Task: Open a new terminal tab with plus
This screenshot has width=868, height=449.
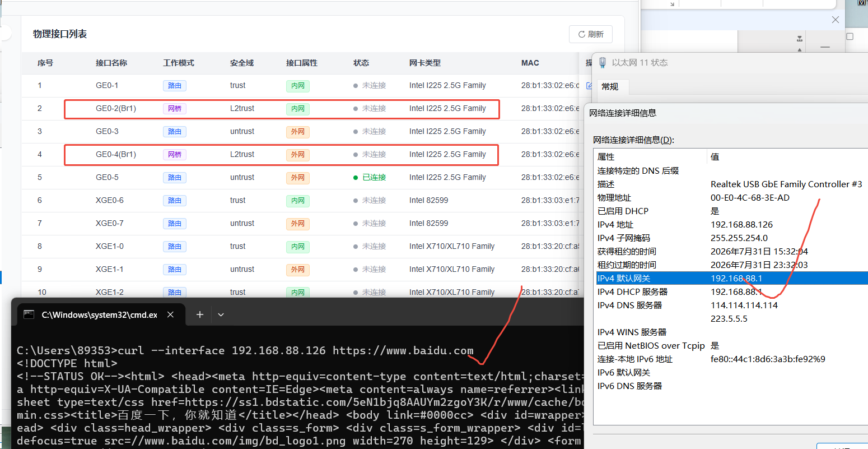Action: [200, 314]
